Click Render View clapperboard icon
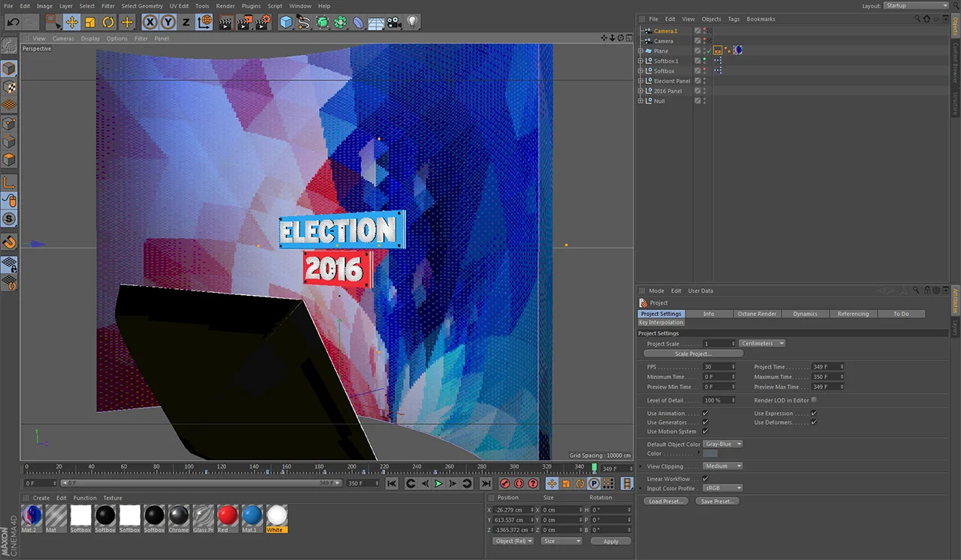 [226, 23]
